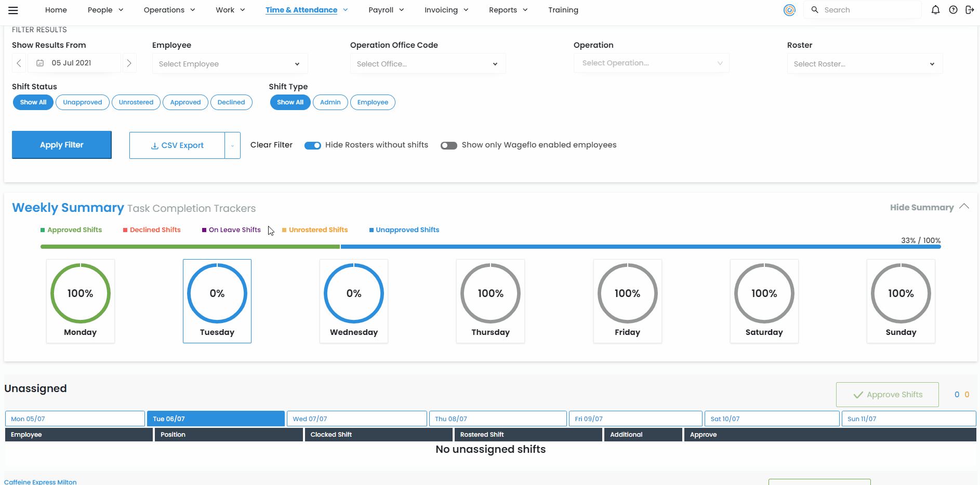The width and height of the screenshot is (980, 485).
Task: Open the hamburger navigation menu
Action: (x=13, y=10)
